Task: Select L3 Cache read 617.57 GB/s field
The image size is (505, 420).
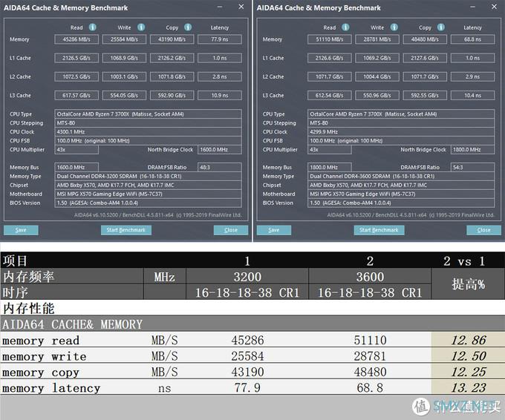Action: point(76,96)
